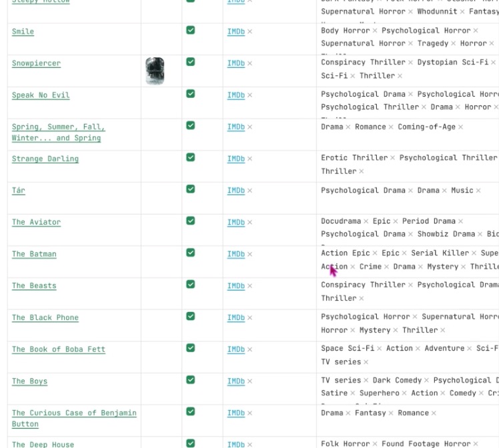Toggle the checkbox in The Black Phone row
The width and height of the screenshot is (499, 448).
191,316
